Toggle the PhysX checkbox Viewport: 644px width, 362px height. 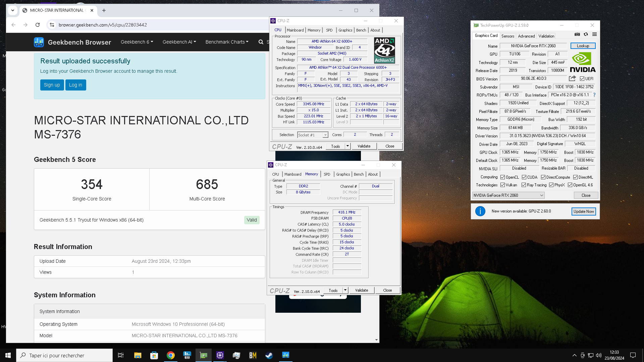(551, 185)
